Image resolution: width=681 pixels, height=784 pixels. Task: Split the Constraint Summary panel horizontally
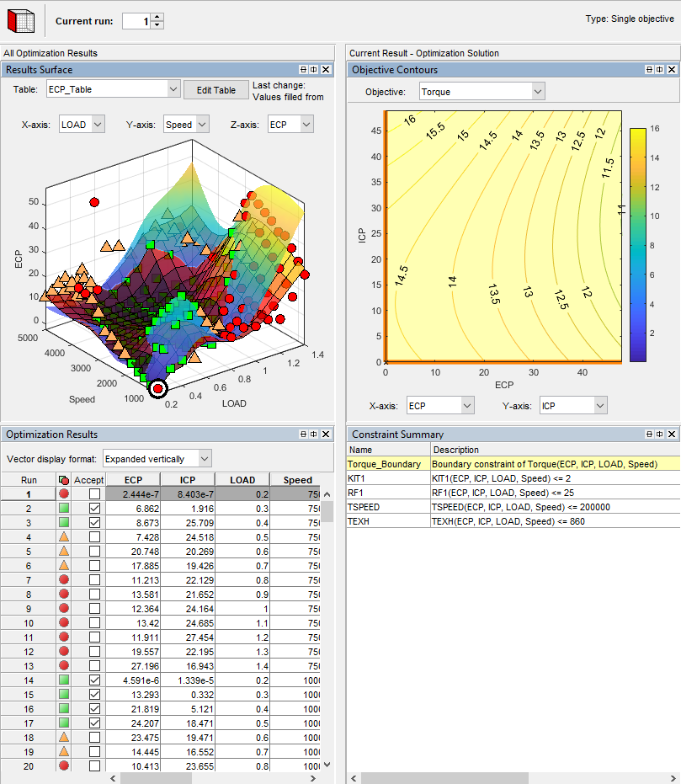pos(648,434)
